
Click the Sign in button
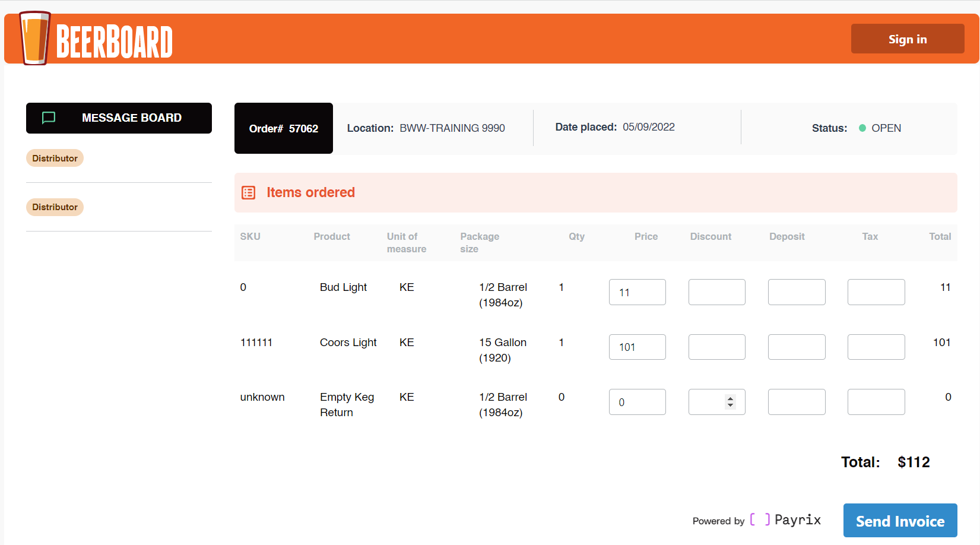click(x=907, y=38)
